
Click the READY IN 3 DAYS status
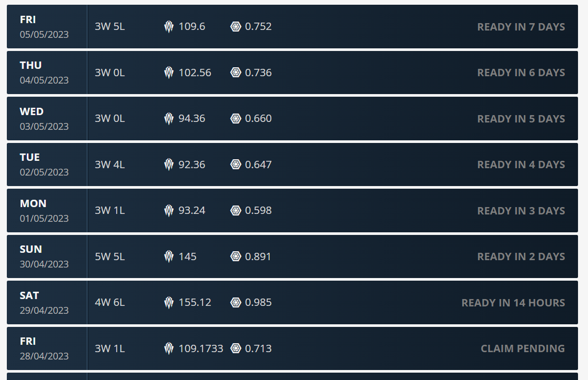(x=521, y=211)
